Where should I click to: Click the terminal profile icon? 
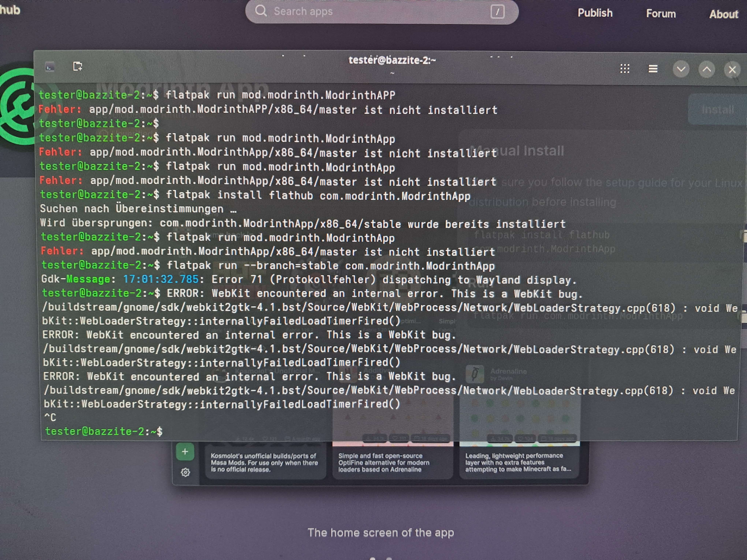pyautogui.click(x=50, y=68)
